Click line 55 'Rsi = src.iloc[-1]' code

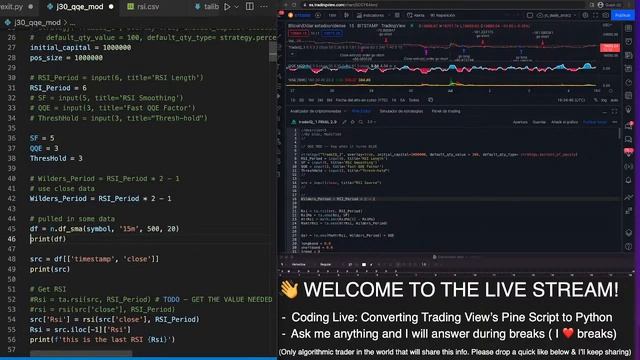tap(80, 329)
